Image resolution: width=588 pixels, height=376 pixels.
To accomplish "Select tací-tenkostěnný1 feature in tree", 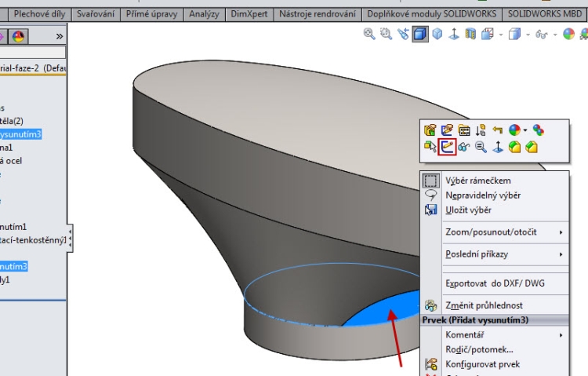I will [33, 240].
